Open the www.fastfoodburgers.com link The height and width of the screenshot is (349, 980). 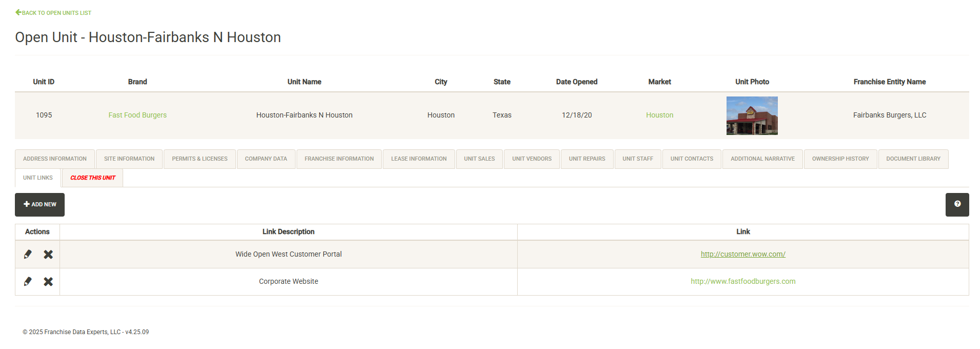point(743,281)
